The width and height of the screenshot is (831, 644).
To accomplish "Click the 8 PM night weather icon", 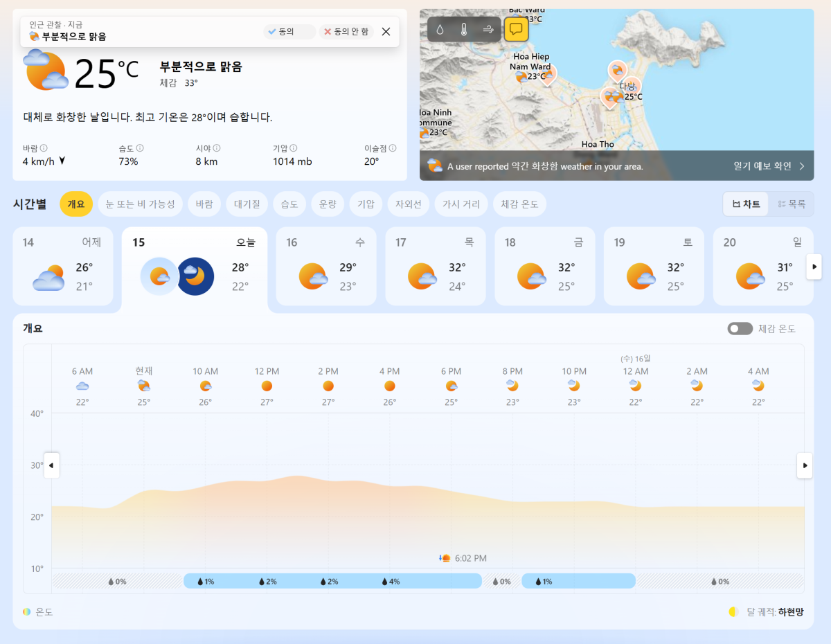I will tap(512, 386).
